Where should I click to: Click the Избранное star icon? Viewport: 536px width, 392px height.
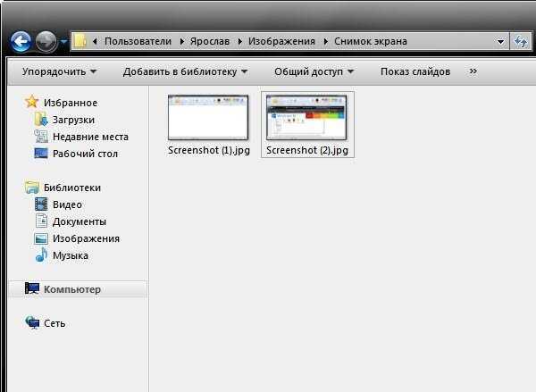pyautogui.click(x=31, y=102)
